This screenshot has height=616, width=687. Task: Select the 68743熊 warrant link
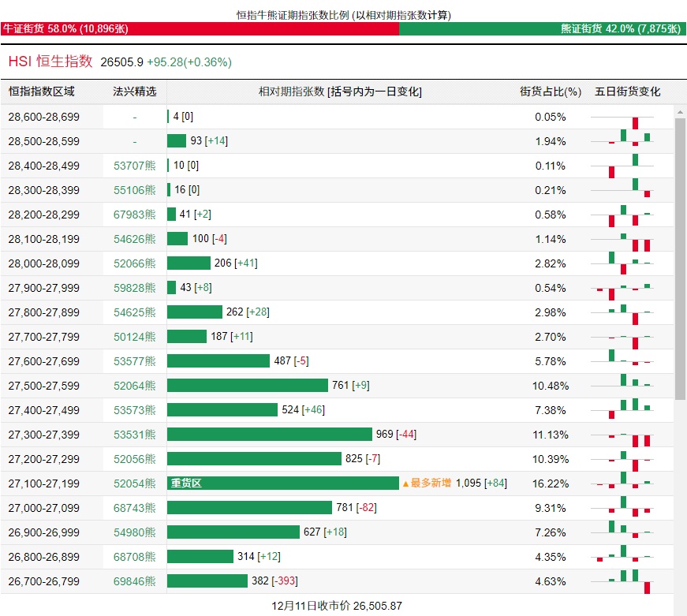134,508
